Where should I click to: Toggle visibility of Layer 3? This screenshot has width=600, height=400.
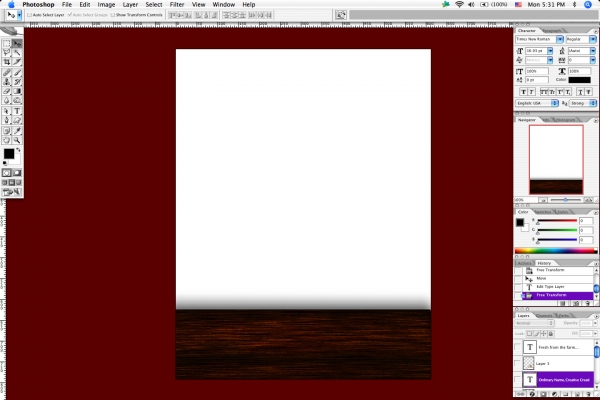click(518, 363)
